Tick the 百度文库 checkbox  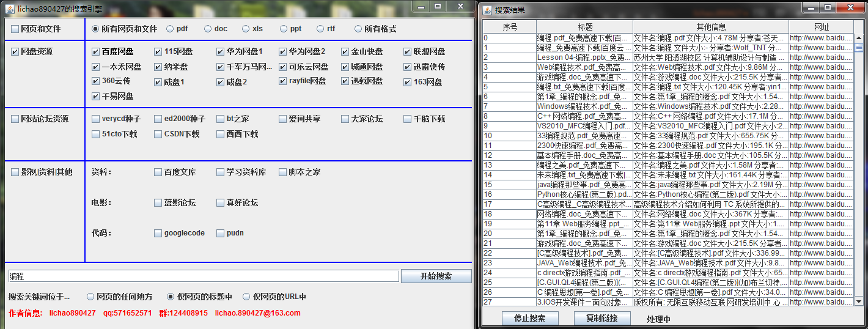(x=158, y=172)
